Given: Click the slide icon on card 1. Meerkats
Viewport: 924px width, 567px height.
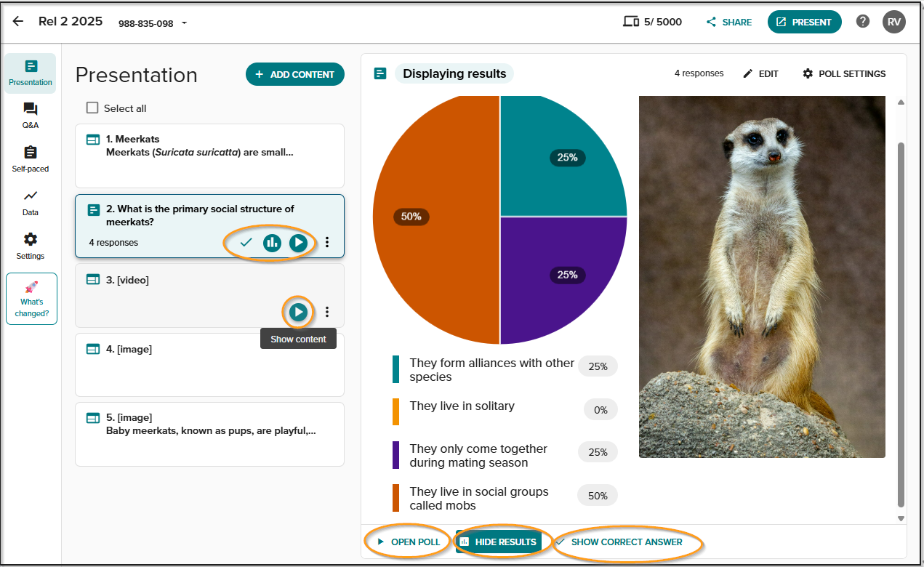Looking at the screenshot, I should pyautogui.click(x=93, y=140).
